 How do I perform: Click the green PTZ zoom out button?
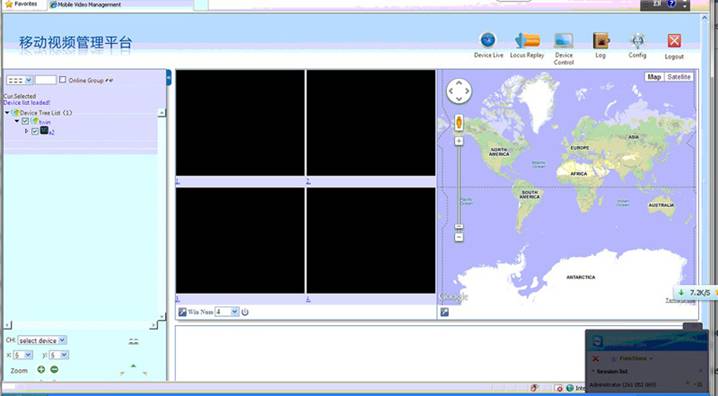click(x=54, y=369)
